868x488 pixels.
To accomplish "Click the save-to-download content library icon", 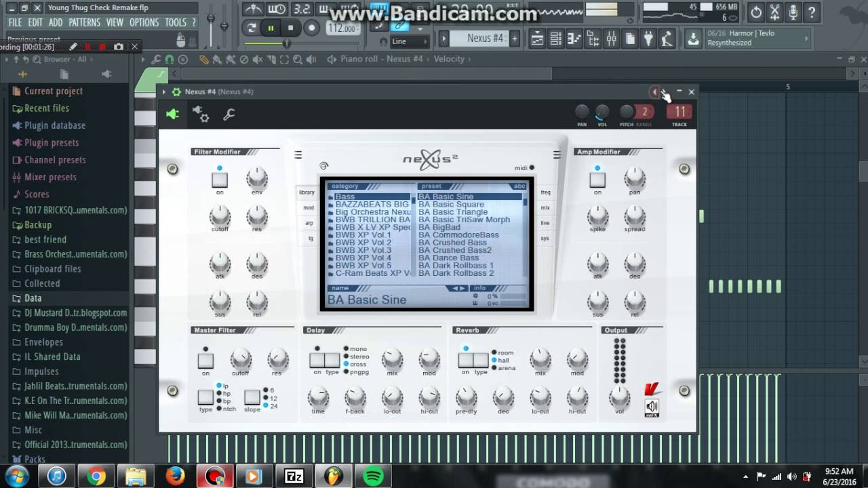I will pyautogui.click(x=693, y=39).
